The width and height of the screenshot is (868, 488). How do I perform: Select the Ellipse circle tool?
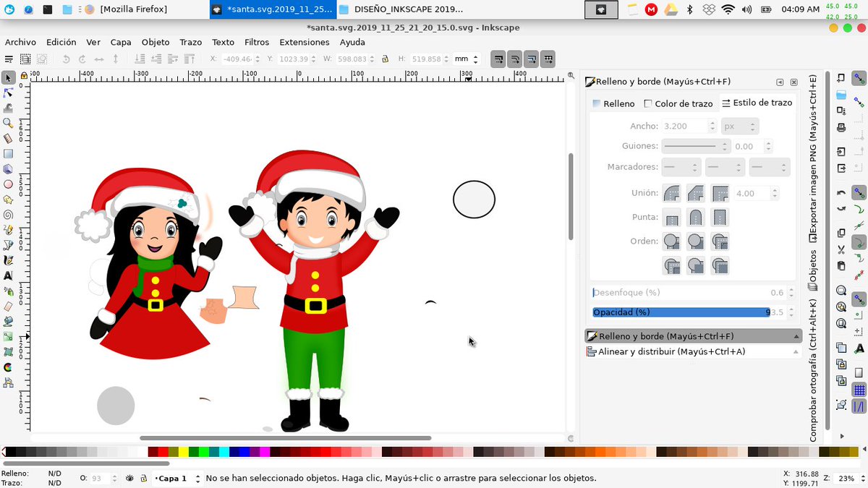click(8, 184)
